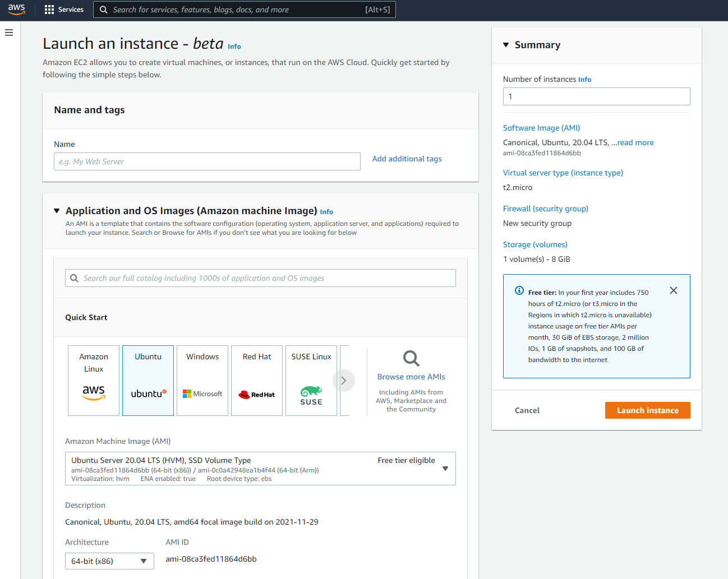
Task: Click Add additional tags link
Action: point(407,159)
